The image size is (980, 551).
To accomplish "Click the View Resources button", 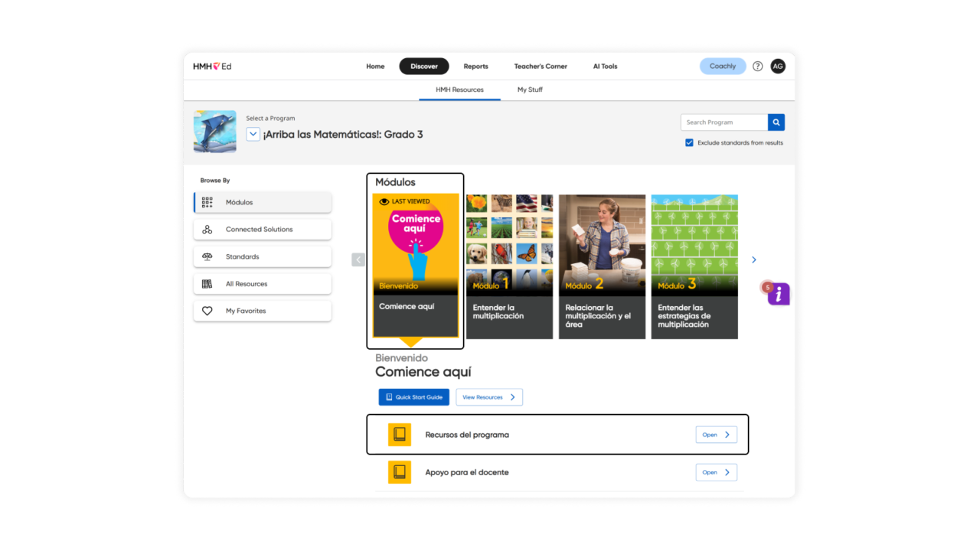I will pos(489,397).
